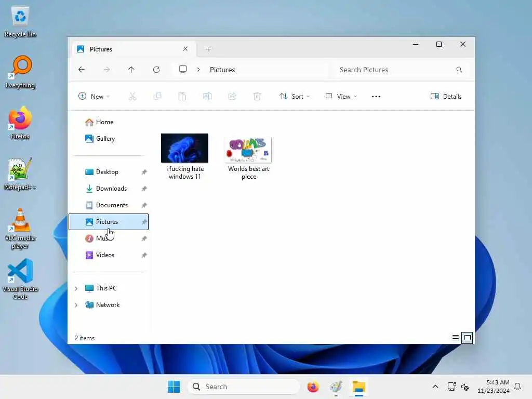Expand the address bar chevron before Pictures
Screen dimensions: 532x399
(x=198, y=70)
